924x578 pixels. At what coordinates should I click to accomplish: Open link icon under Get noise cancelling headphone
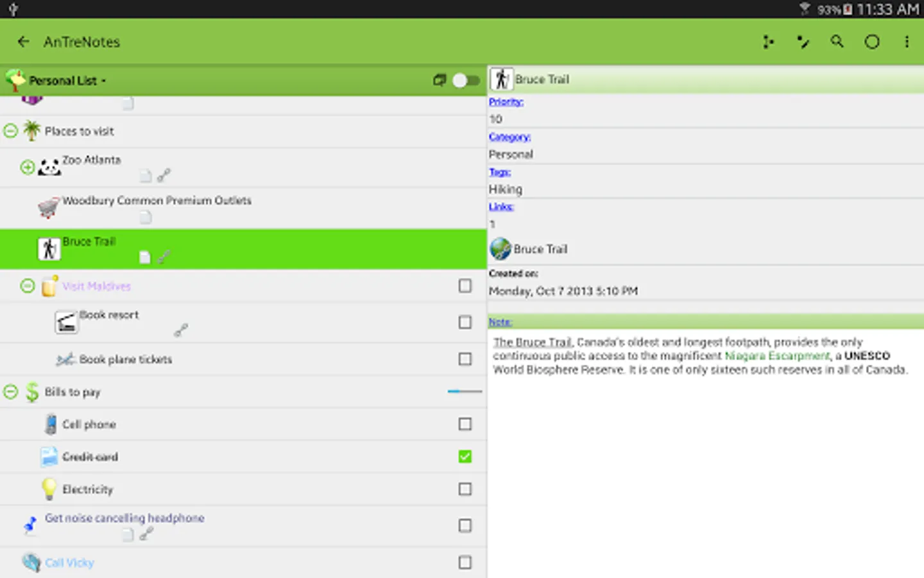click(146, 534)
